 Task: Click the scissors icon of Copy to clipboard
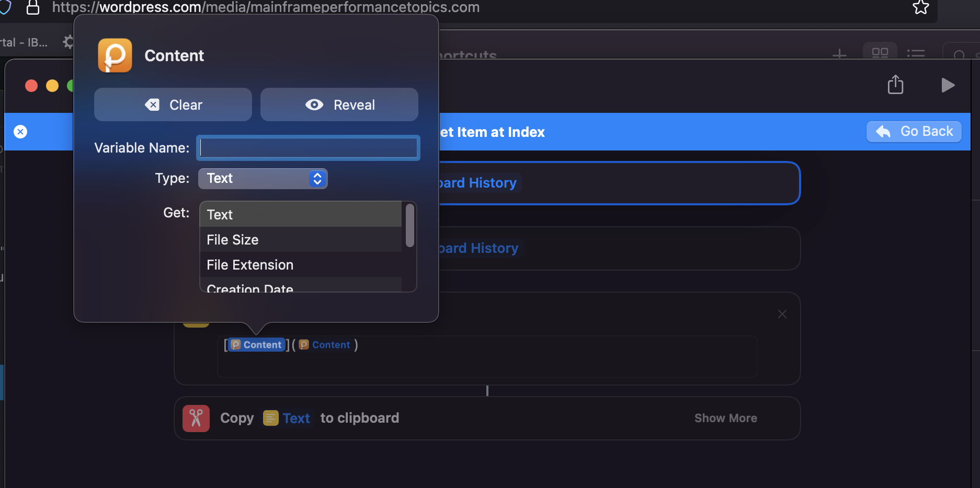point(196,419)
